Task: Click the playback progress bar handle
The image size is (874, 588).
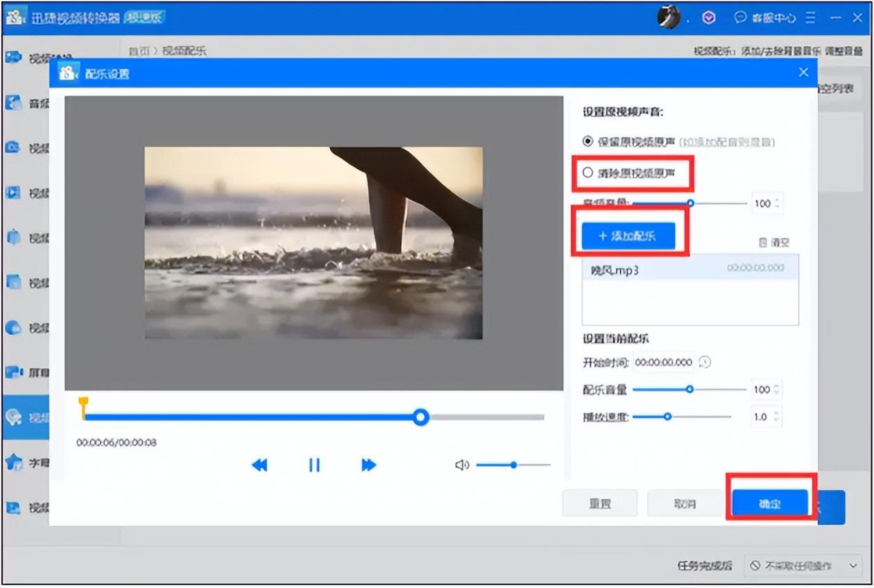Action: pyautogui.click(x=420, y=417)
